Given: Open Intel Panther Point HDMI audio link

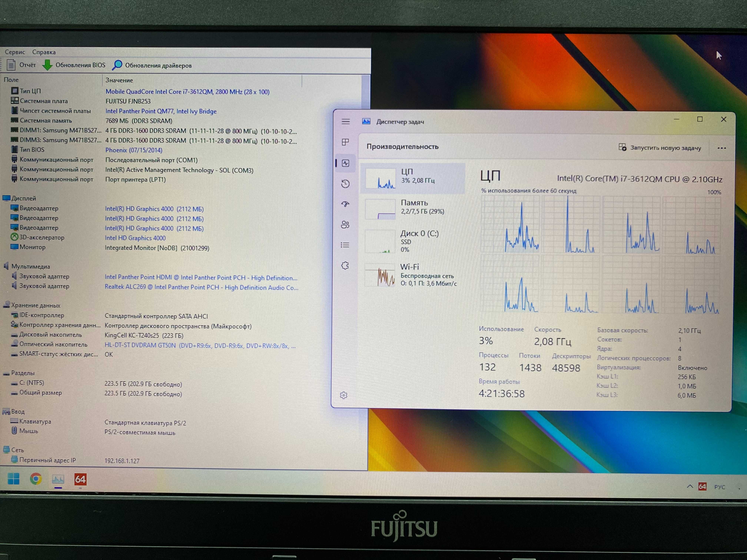Looking at the screenshot, I should [201, 277].
